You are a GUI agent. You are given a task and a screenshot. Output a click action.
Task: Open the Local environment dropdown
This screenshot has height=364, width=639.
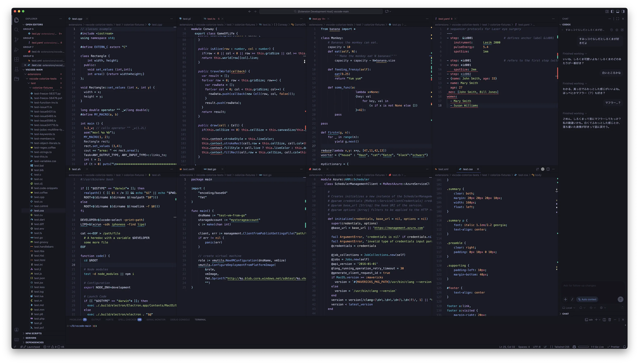pyautogui.click(x=569, y=308)
